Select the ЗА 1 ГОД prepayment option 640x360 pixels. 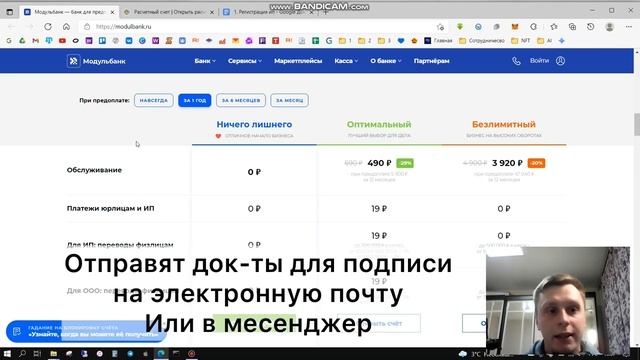(x=195, y=100)
